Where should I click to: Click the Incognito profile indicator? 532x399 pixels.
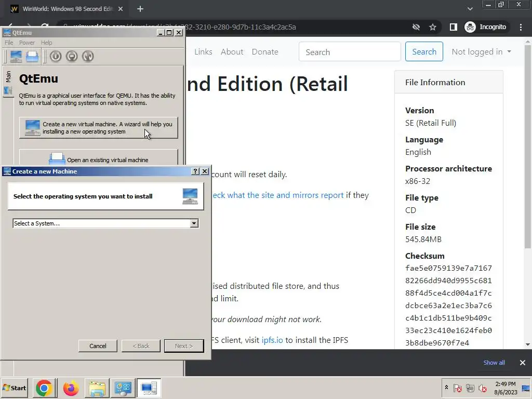(x=486, y=27)
